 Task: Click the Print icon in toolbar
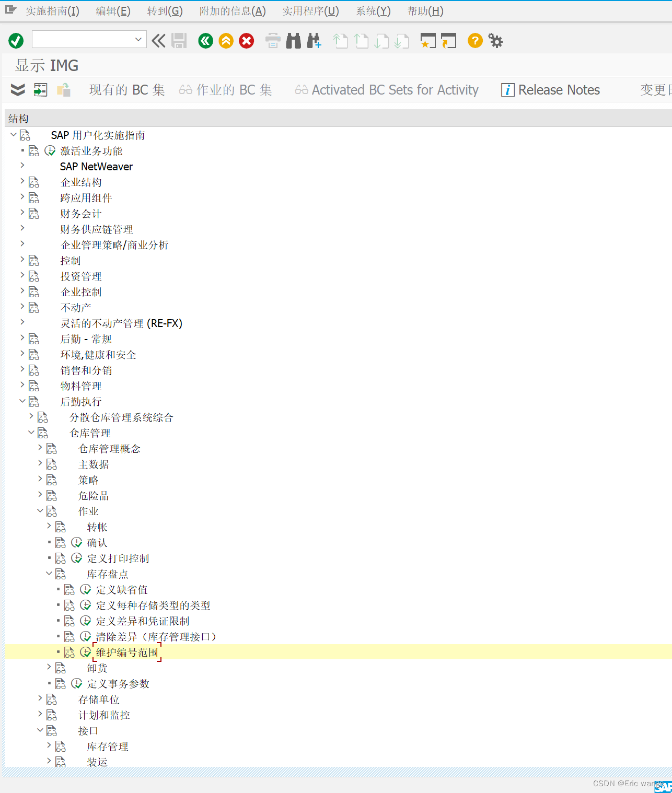point(273,40)
